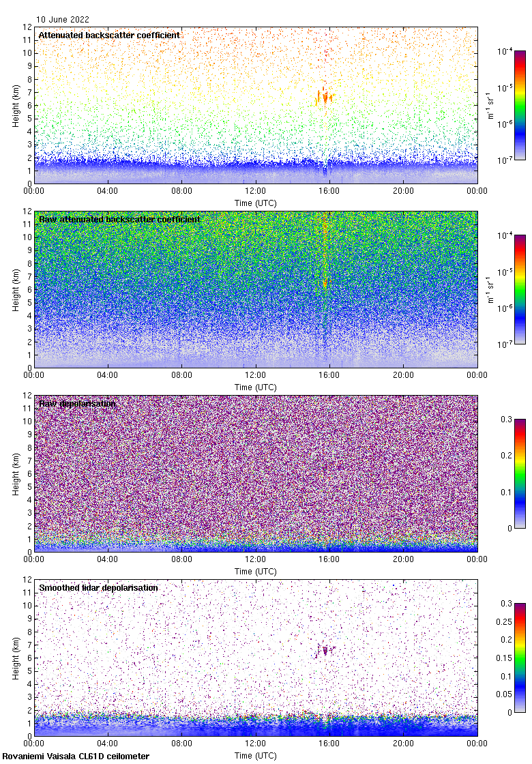532x764 pixels.
Task: Select the smoothed lidar depolarisation colorbar
Action: click(x=520, y=658)
